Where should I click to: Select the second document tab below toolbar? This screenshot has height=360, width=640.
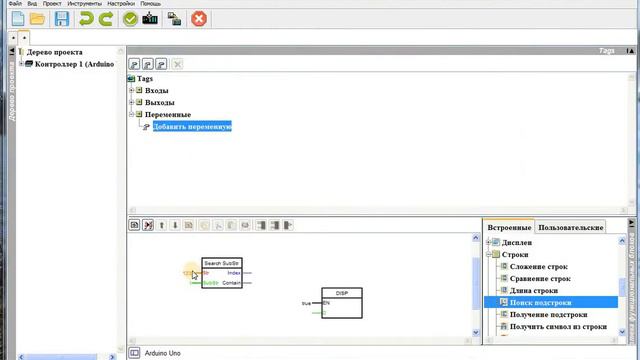coord(24,38)
